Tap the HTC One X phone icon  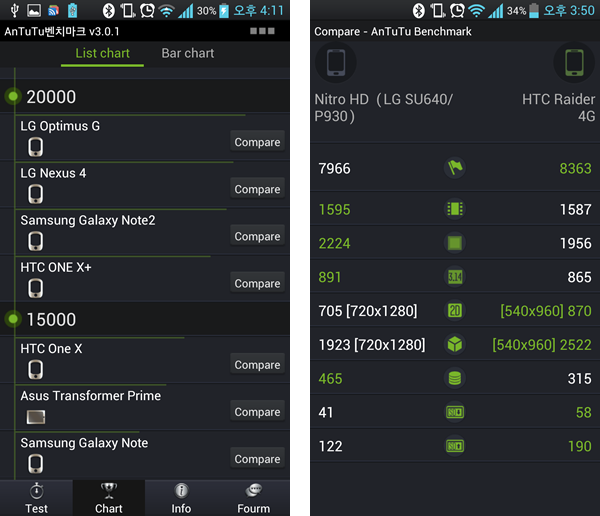[x=36, y=370]
